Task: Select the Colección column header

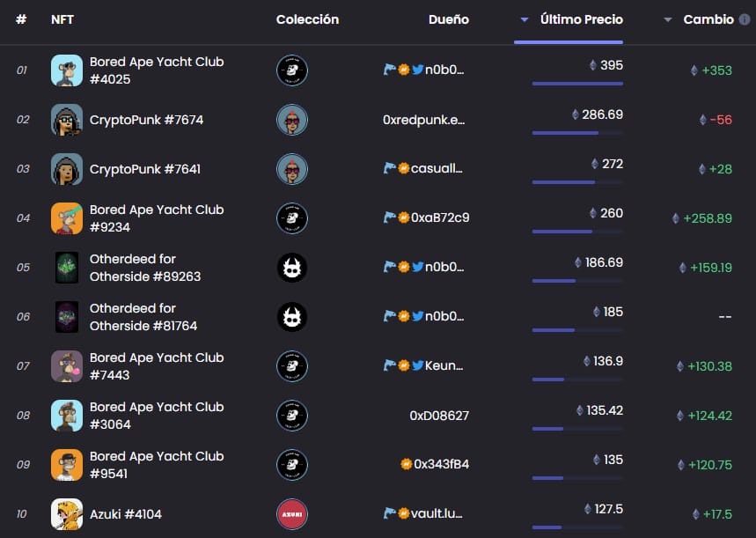Action: (x=308, y=19)
